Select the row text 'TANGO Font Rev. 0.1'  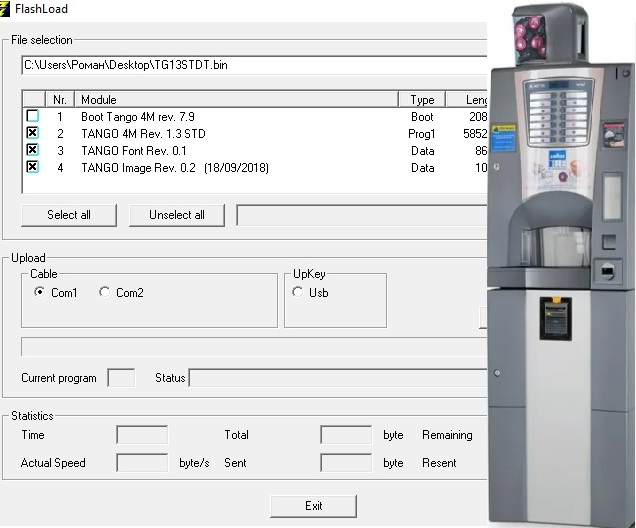coord(134,151)
